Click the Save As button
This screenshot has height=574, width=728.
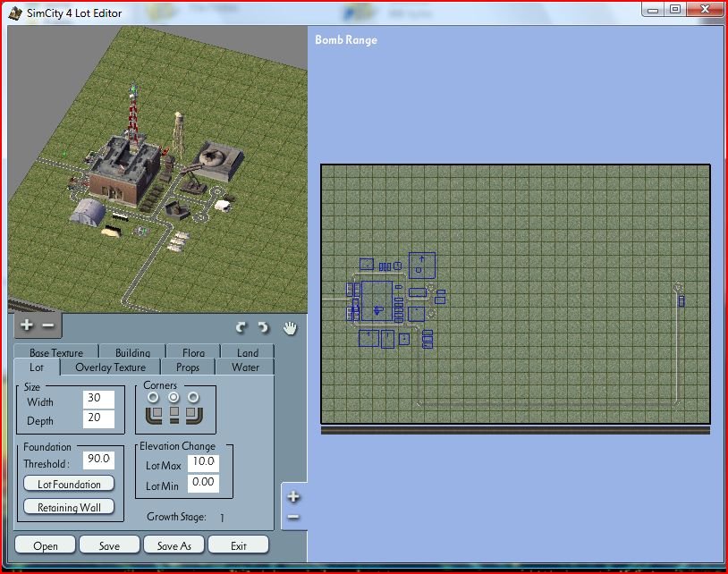point(174,545)
